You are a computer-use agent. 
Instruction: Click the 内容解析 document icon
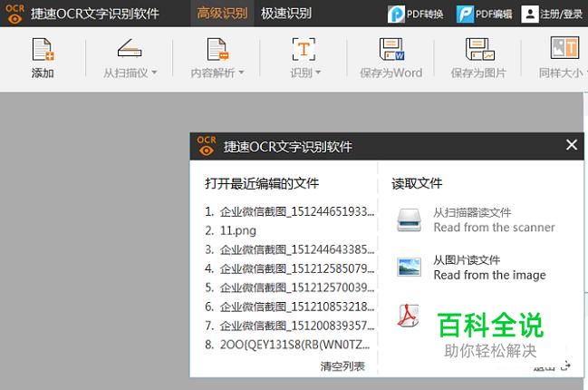(217, 49)
